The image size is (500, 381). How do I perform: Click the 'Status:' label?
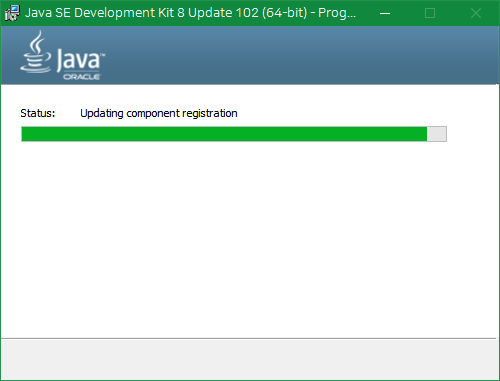coord(38,113)
